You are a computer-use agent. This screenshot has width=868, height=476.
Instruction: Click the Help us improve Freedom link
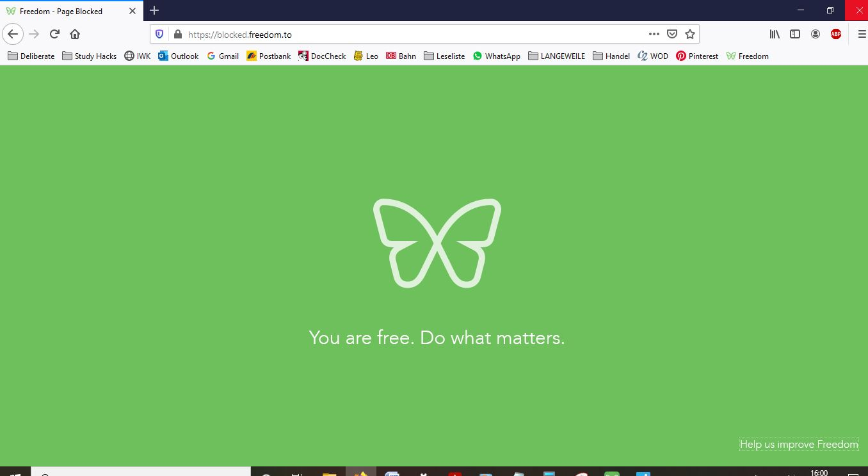[x=799, y=444]
